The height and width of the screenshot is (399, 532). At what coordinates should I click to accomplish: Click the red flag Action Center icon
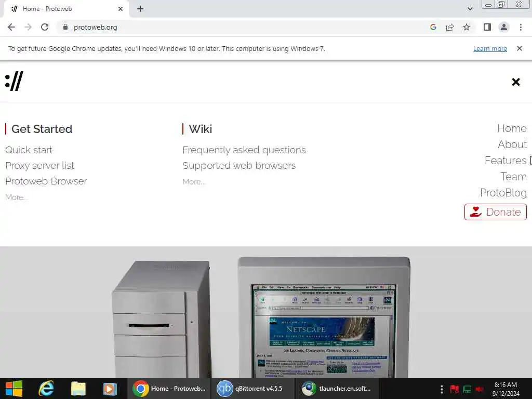tap(454, 389)
